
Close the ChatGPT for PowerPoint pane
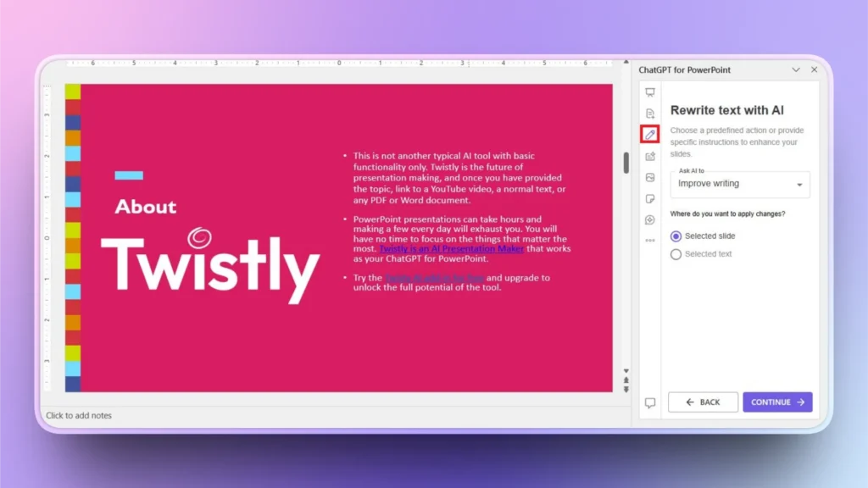pos(813,69)
